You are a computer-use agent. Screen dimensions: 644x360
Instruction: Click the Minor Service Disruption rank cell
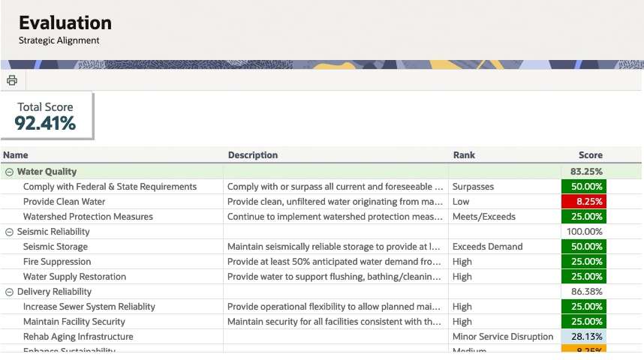coord(503,337)
